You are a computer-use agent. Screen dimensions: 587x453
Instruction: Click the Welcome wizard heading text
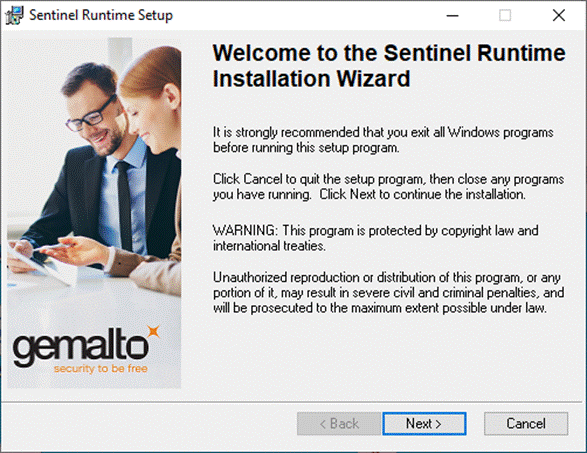point(389,66)
